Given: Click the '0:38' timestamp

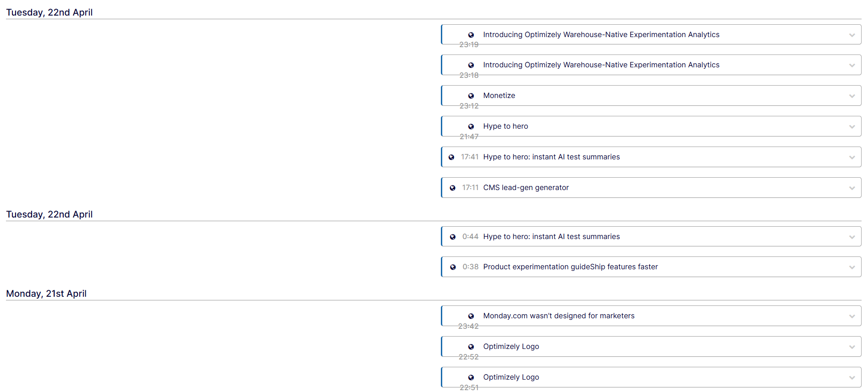Looking at the screenshot, I should 470,267.
